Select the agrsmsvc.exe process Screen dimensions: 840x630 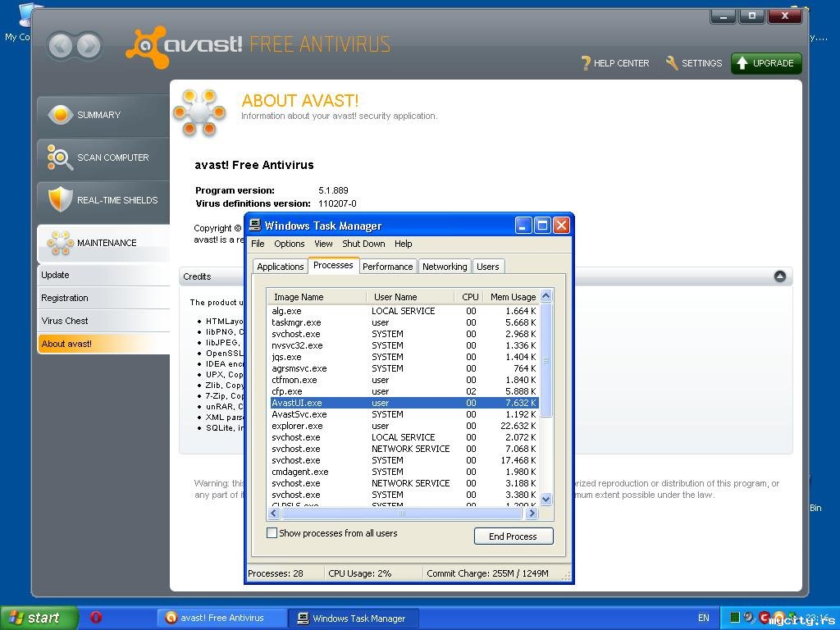(404, 368)
